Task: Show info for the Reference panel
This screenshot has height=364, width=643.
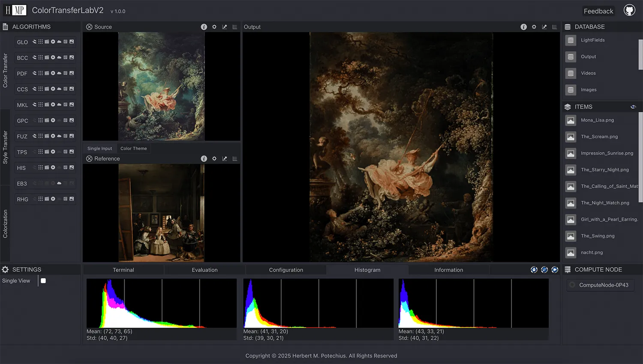Action: click(204, 159)
